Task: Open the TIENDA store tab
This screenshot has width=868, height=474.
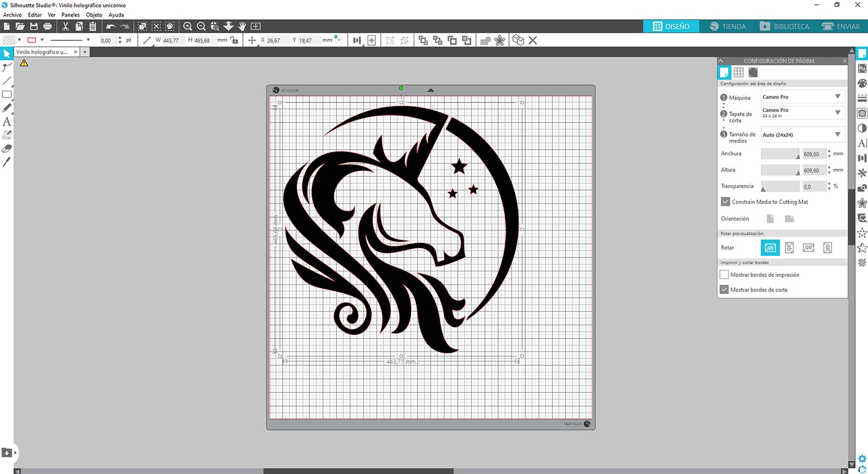Action: (x=728, y=27)
